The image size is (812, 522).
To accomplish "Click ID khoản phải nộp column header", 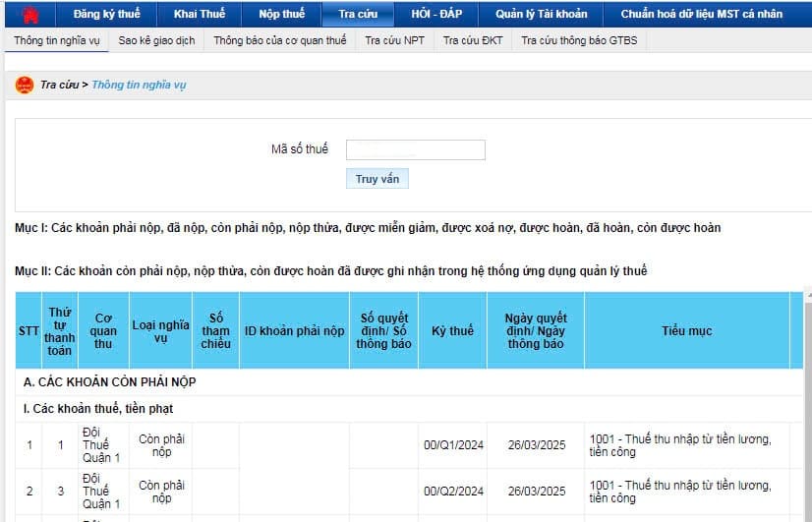I will point(294,331).
